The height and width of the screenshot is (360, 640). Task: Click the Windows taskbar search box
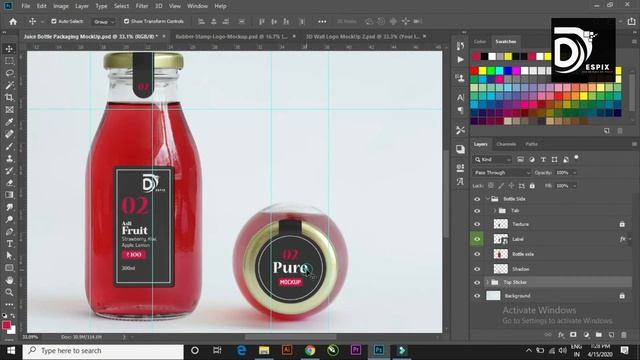click(103, 351)
